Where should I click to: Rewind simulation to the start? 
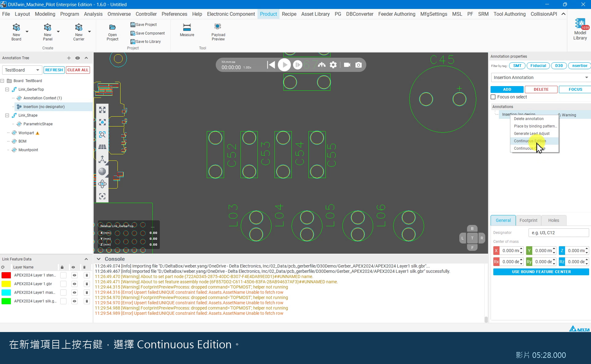(x=271, y=65)
